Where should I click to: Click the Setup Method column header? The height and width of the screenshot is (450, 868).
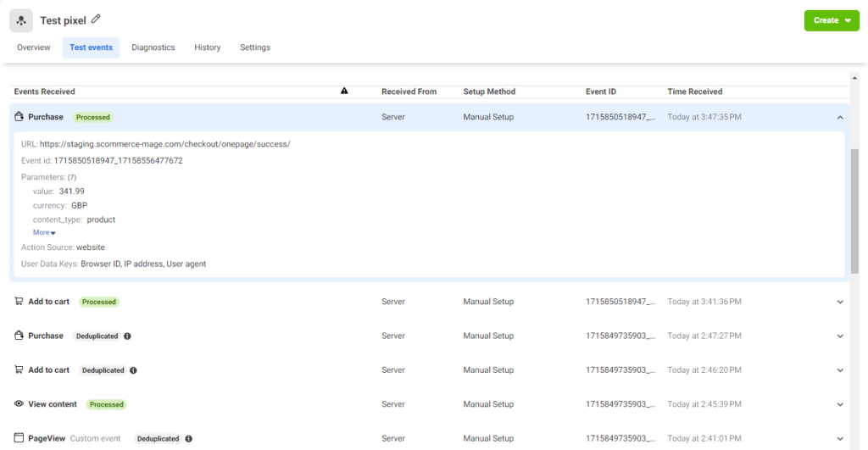(x=489, y=92)
